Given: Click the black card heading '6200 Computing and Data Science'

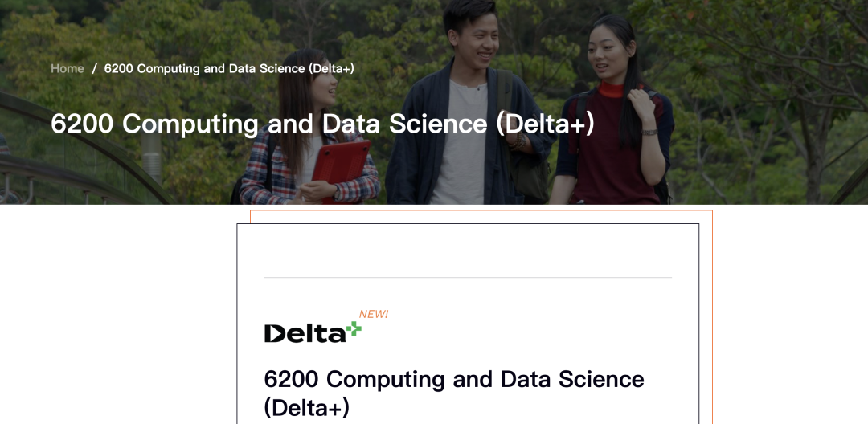Looking at the screenshot, I should pyautogui.click(x=454, y=379).
